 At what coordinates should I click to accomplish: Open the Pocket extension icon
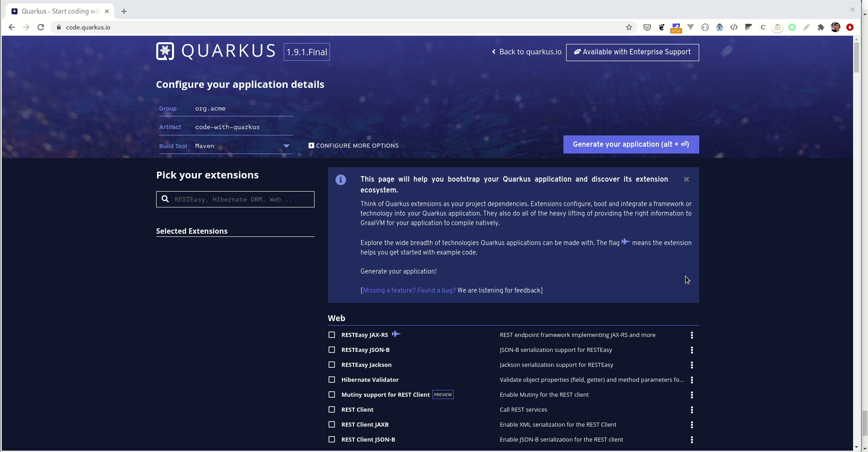coord(647,27)
